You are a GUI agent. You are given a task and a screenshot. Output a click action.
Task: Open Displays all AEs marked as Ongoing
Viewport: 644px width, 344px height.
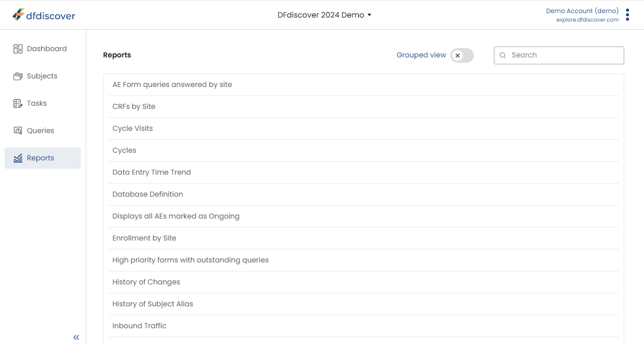363,216
